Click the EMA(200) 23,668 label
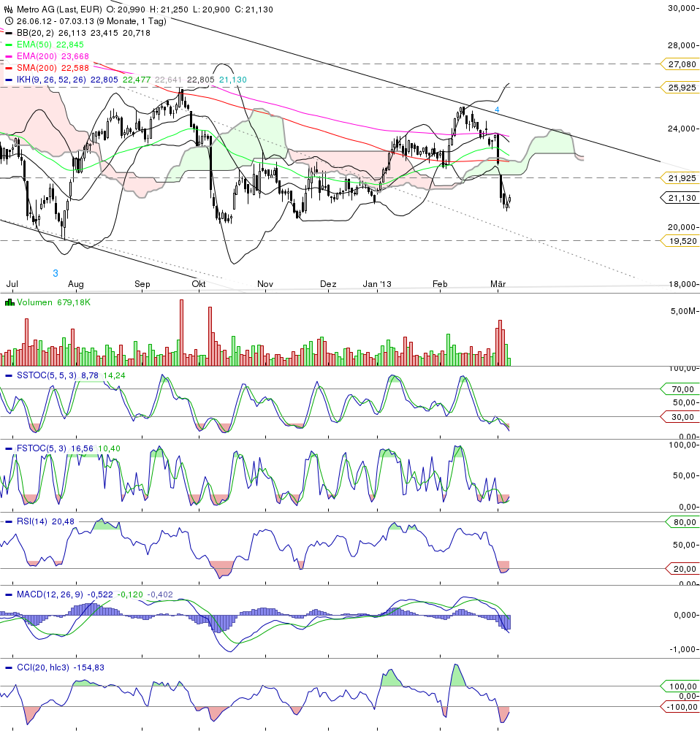The width and height of the screenshot is (700, 731). click(x=53, y=56)
